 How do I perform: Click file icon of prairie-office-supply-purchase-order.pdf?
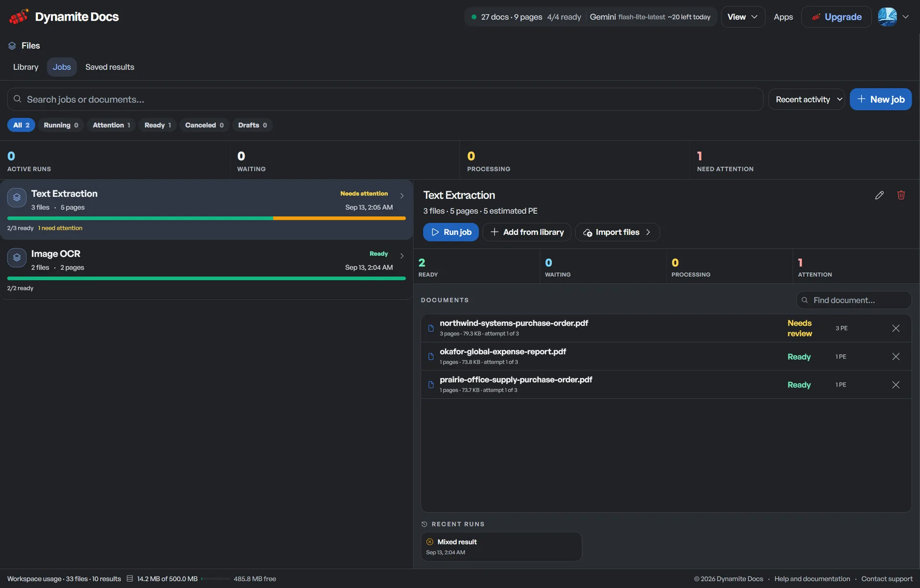(431, 385)
